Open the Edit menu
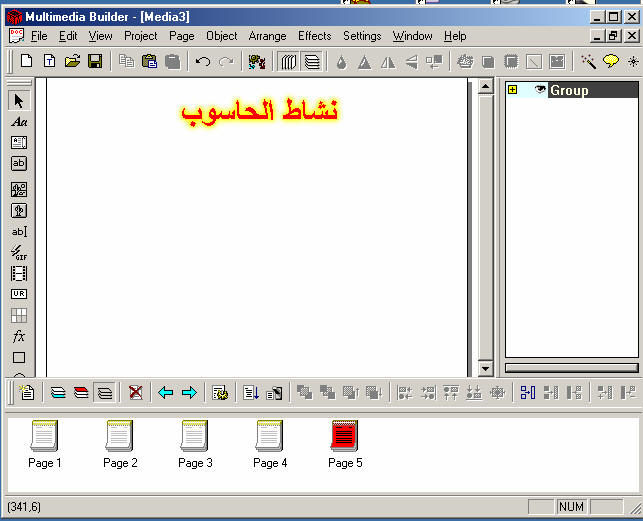 pos(68,36)
